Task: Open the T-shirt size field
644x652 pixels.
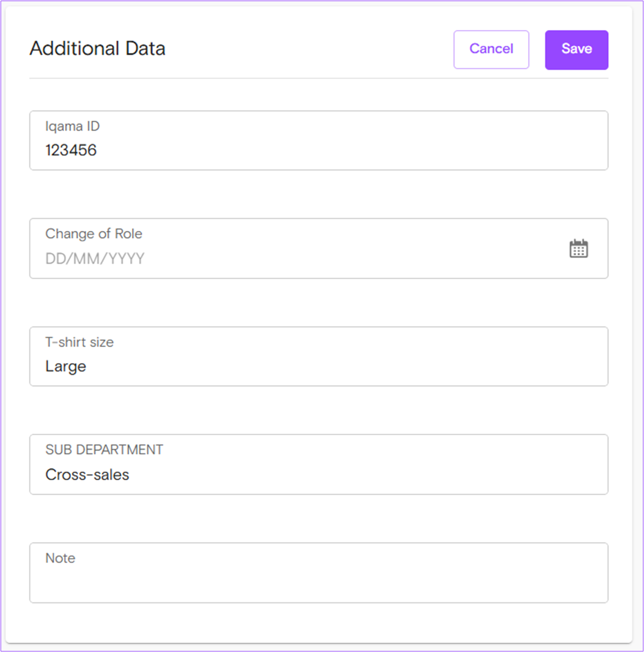Action: (x=319, y=356)
